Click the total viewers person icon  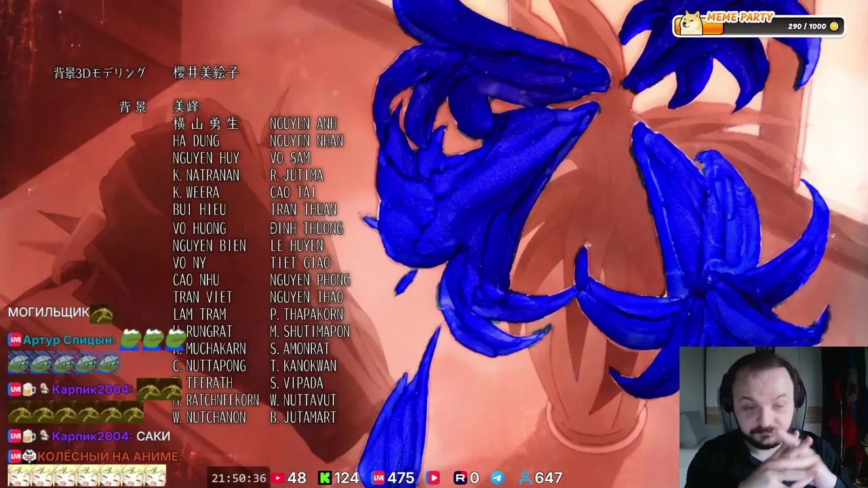point(525,478)
